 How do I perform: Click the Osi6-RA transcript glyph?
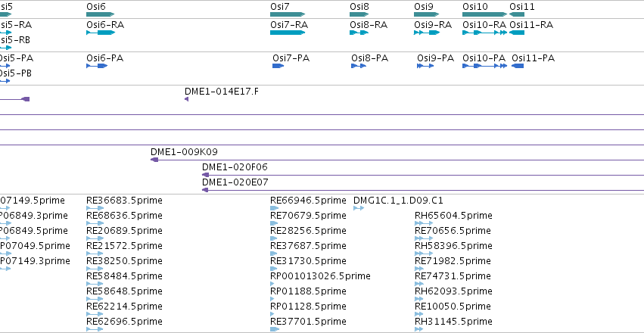pyautogui.click(x=101, y=33)
